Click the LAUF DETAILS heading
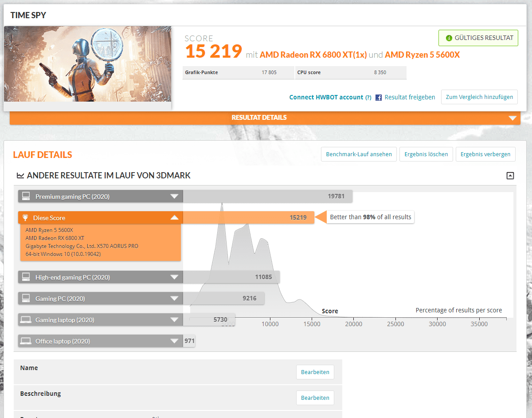The height and width of the screenshot is (418, 532). [x=43, y=155]
